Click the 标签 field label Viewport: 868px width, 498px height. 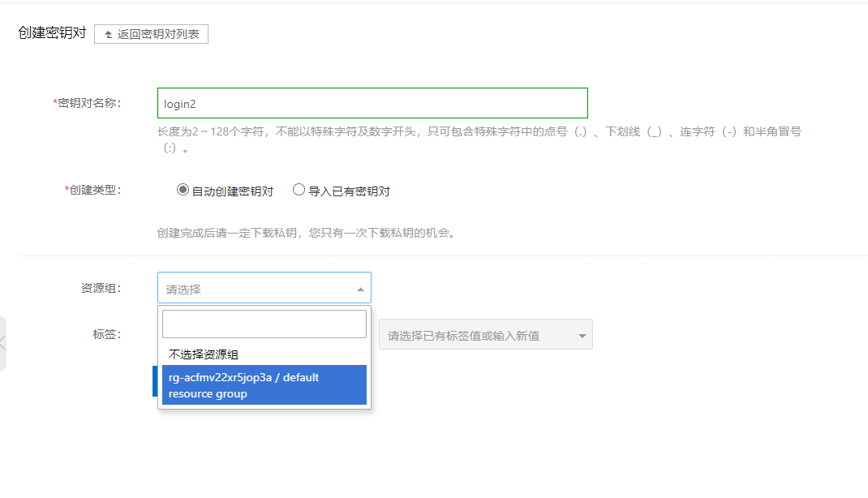click(107, 334)
